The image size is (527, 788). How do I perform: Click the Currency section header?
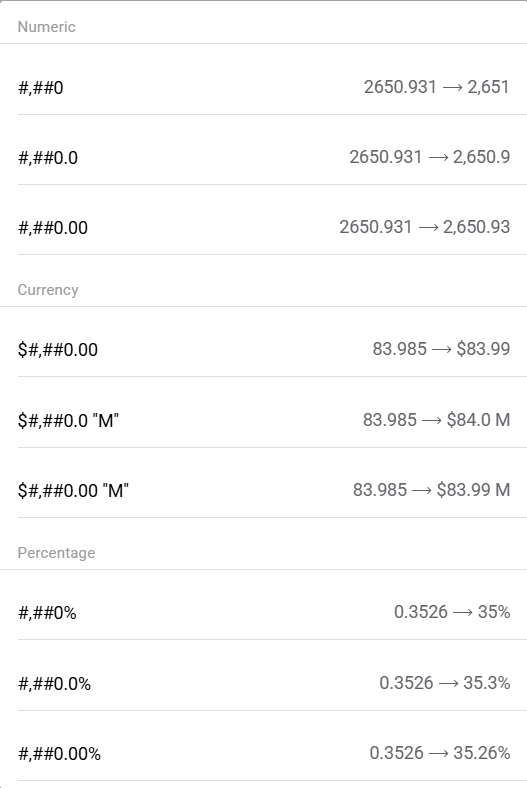[x=48, y=290]
